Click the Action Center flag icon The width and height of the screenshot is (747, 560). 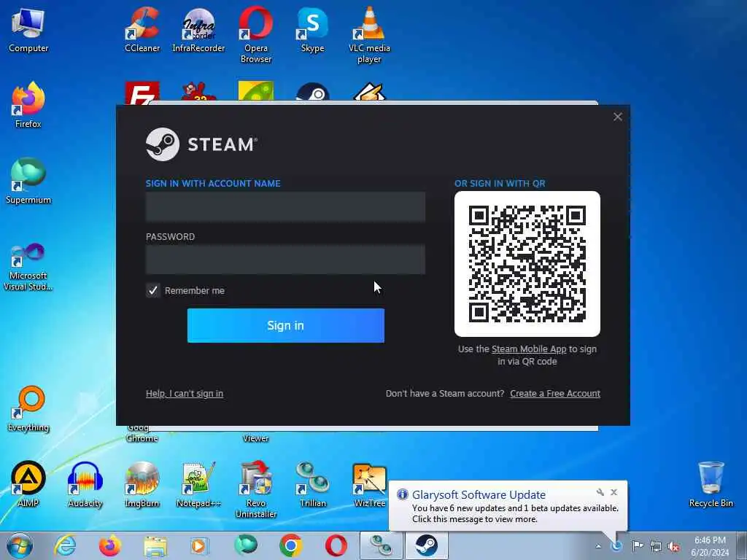638,545
